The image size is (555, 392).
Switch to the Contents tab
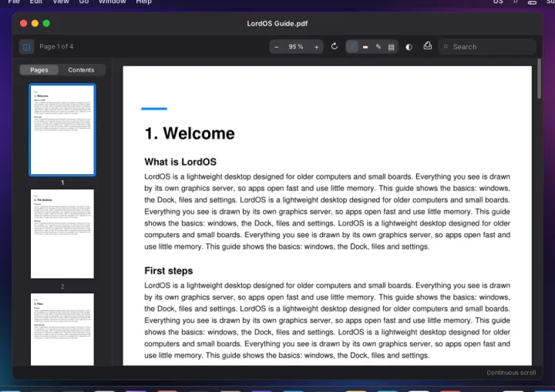tap(81, 69)
